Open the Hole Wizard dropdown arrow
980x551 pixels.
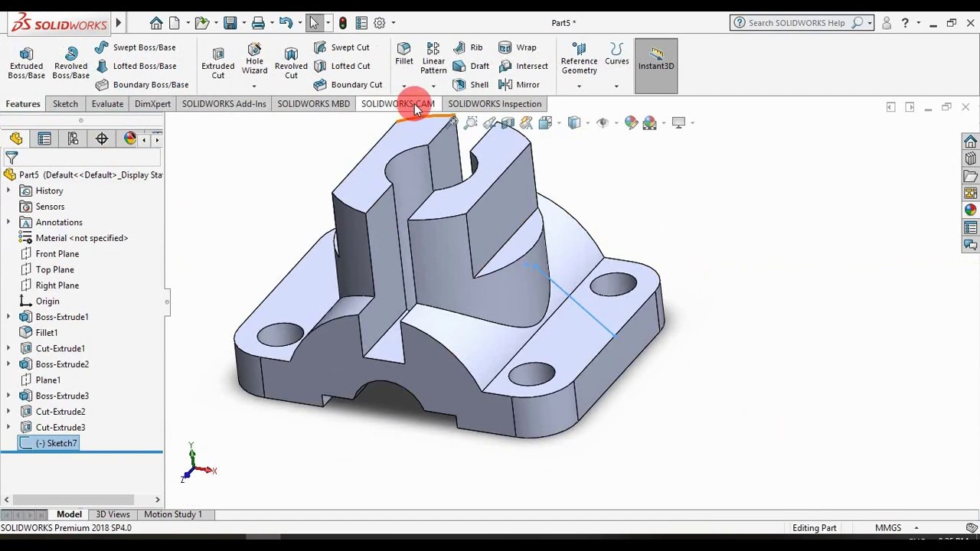coord(254,86)
